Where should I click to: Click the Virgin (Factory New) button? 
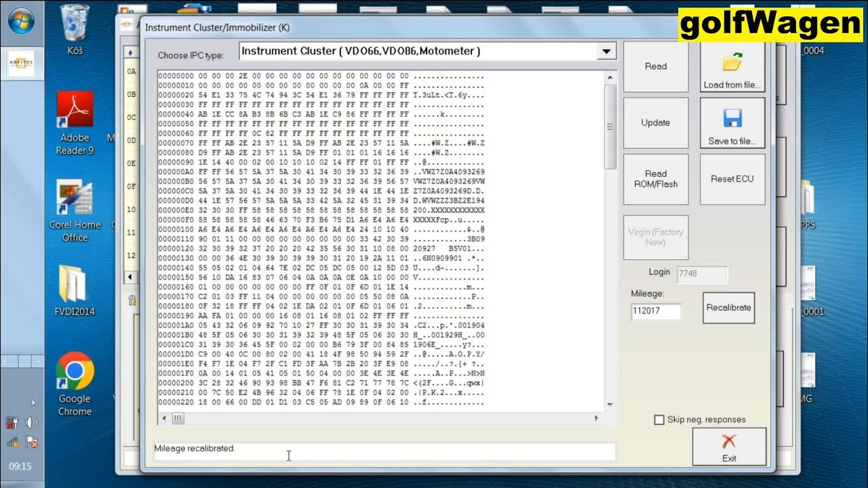[656, 237]
